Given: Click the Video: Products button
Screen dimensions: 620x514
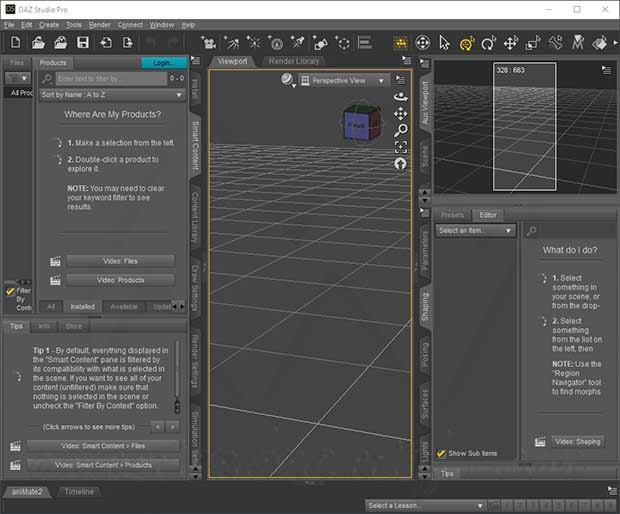Looking at the screenshot, I should click(120, 280).
